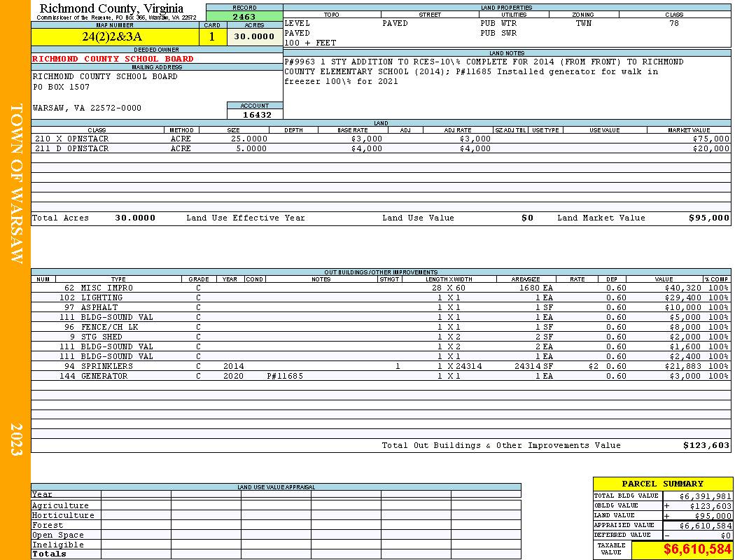Click the MISC IMPRO value $40,320
The image size is (735, 560).
click(x=681, y=288)
